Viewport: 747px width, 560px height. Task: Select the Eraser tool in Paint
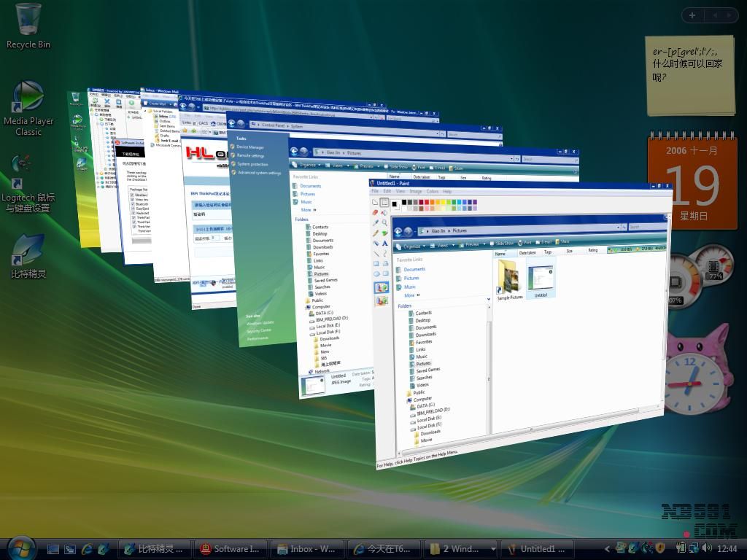[x=375, y=213]
